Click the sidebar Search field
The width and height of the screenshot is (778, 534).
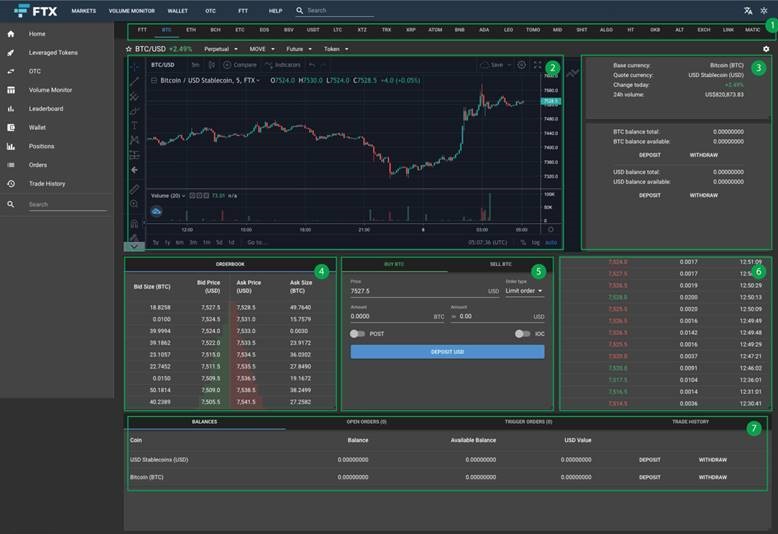67,204
